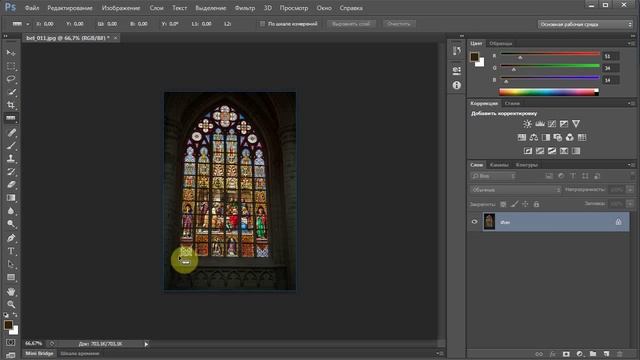Select the Horizontal Type tool
Viewport: 640px width, 360px height.
pyautogui.click(x=11, y=251)
